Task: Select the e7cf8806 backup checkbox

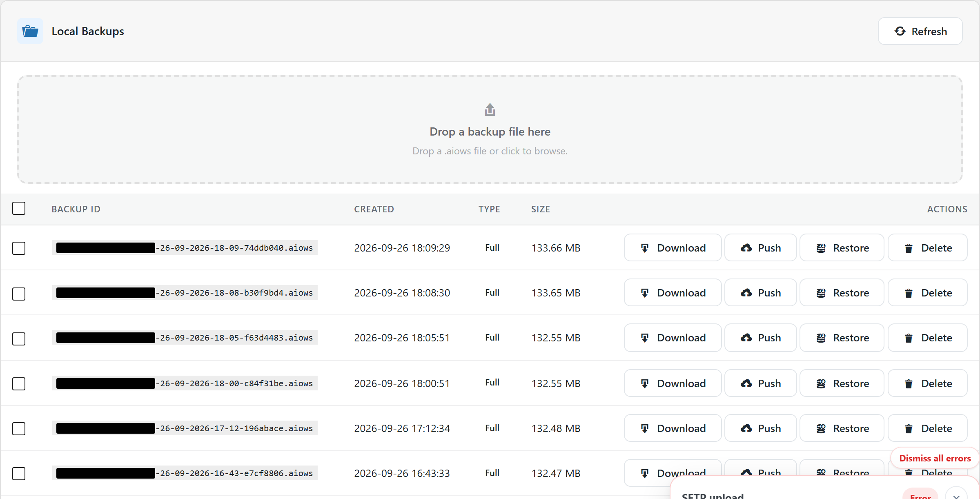Action: 19,473
